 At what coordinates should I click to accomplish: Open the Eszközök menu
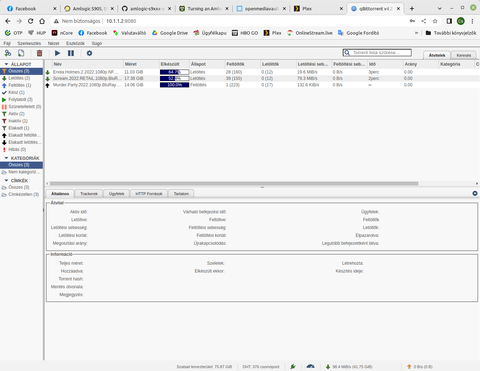pos(75,43)
